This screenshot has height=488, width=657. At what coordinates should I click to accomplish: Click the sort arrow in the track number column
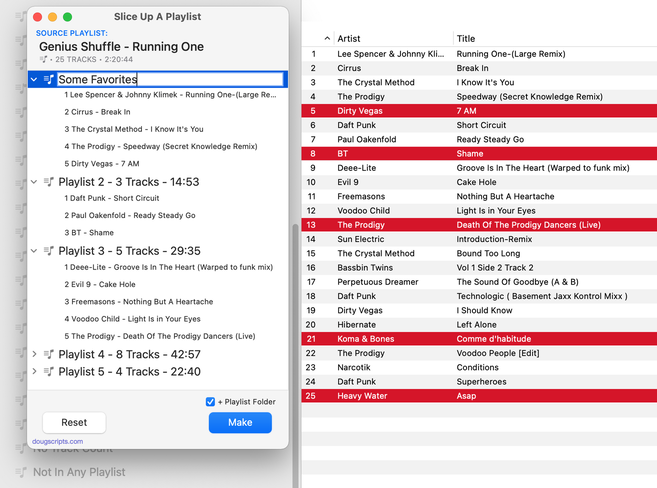click(327, 39)
